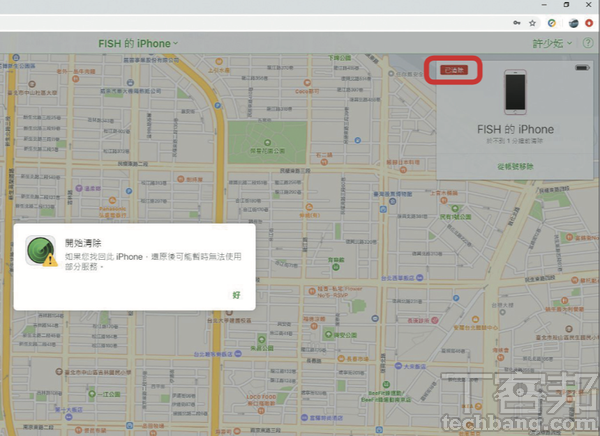Select the 大來飯店 hotel marker

[398, 366]
